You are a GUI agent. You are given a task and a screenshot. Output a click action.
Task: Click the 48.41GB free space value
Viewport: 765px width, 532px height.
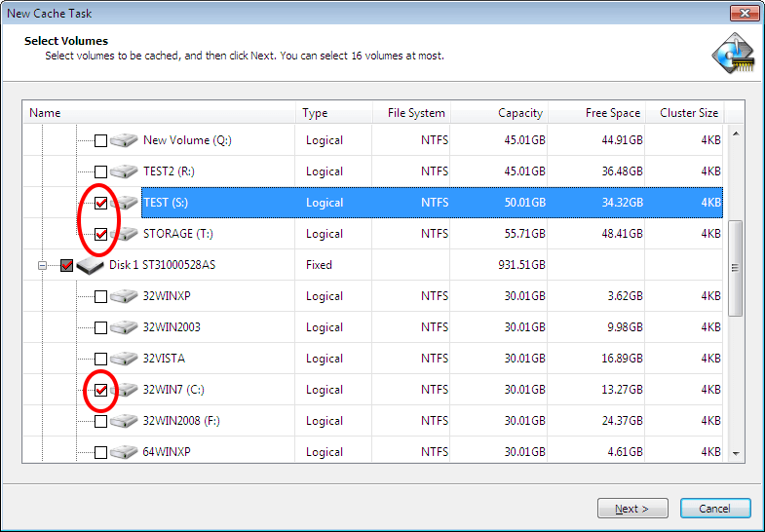point(622,234)
